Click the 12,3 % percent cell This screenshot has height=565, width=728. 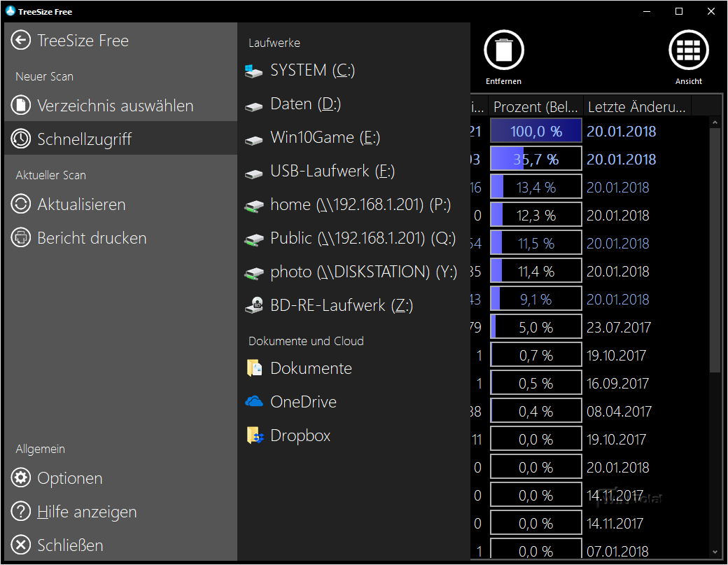coord(535,214)
